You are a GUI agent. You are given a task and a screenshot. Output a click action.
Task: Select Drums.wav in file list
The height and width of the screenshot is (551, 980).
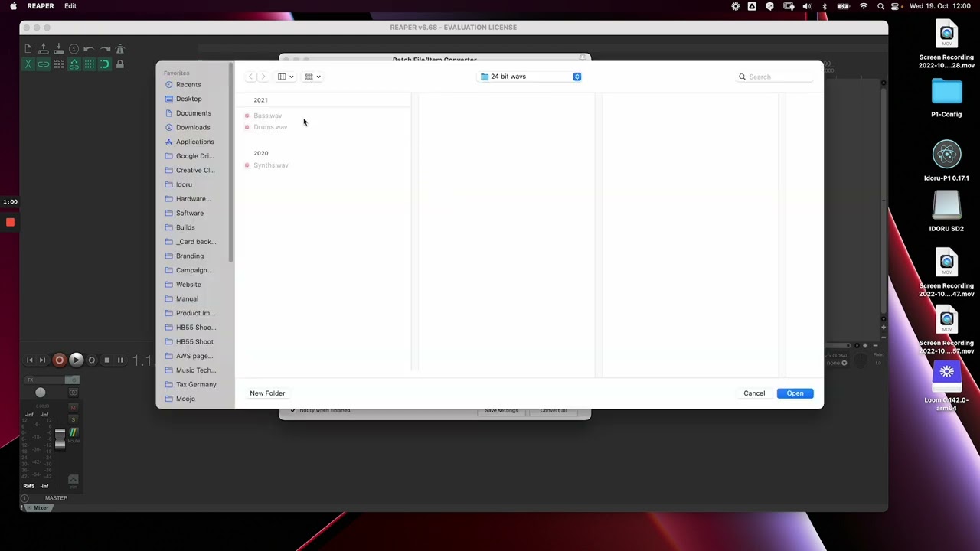269,127
